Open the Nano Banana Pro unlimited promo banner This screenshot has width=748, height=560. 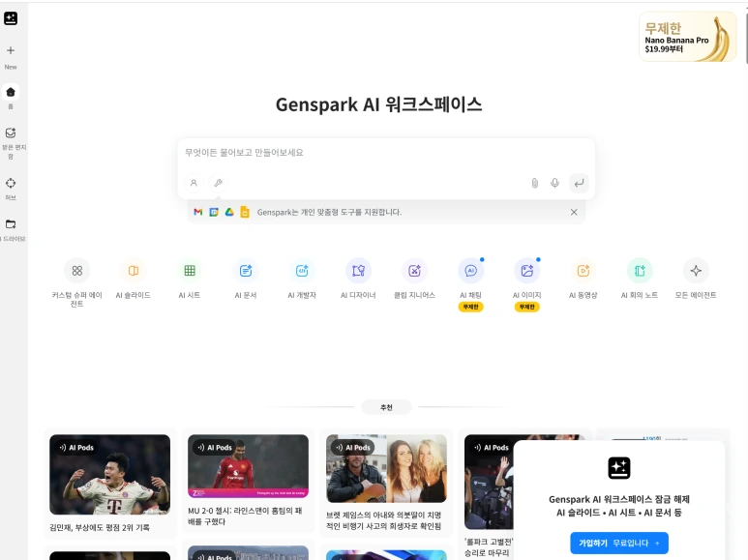687,37
